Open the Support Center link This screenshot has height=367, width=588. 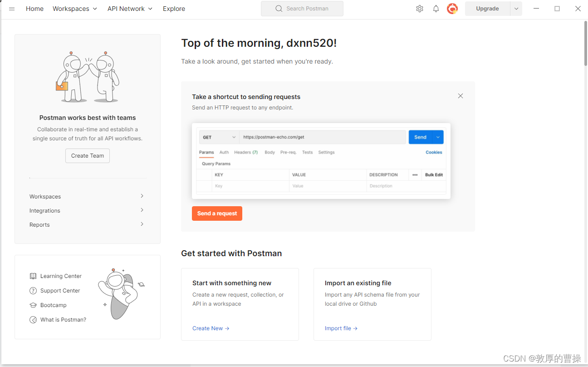pyautogui.click(x=60, y=291)
